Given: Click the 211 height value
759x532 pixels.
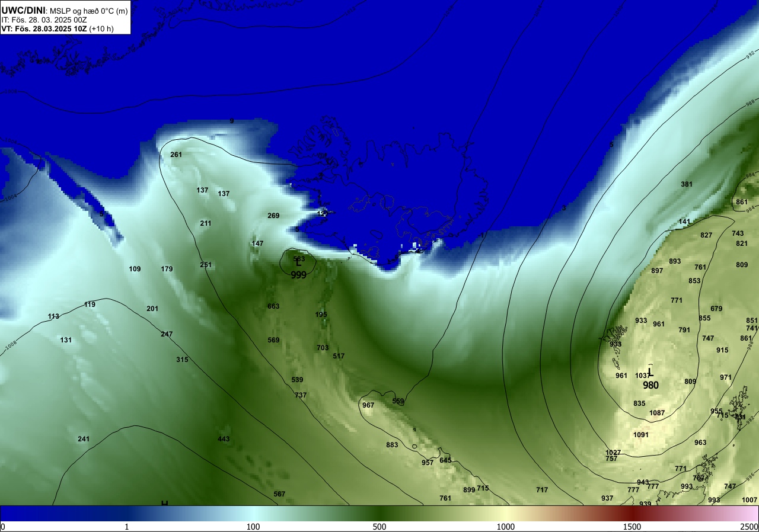Looking at the screenshot, I should (x=205, y=223).
